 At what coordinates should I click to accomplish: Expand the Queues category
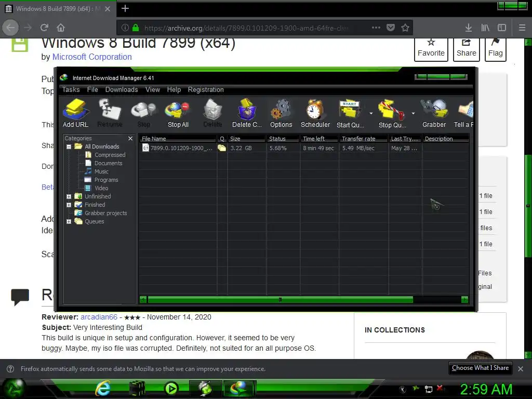point(69,221)
